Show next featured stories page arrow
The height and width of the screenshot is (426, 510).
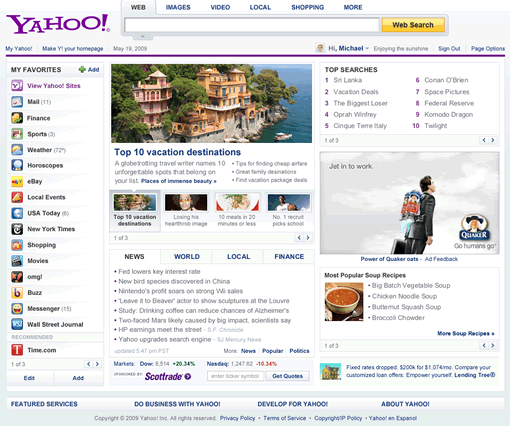[x=308, y=238]
